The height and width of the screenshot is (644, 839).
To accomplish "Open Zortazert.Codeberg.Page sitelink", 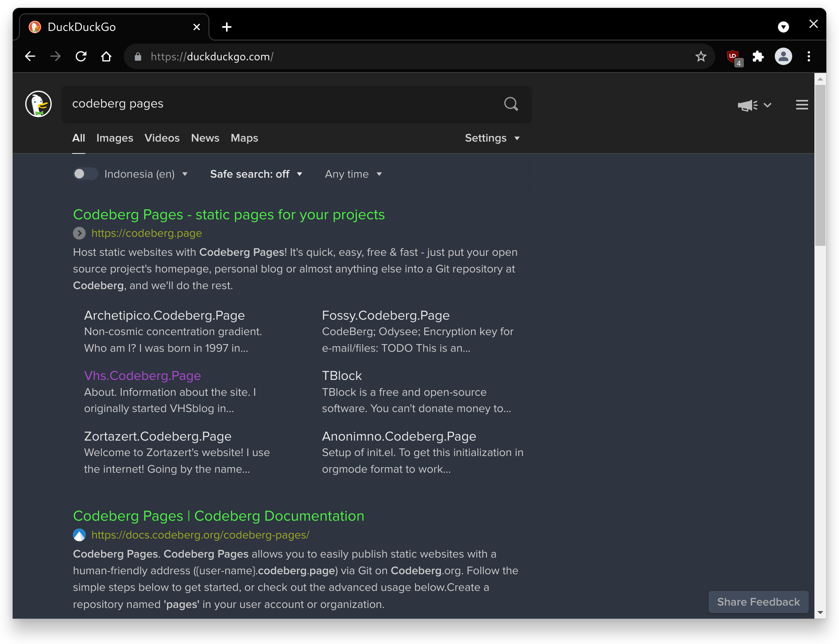I will pyautogui.click(x=157, y=436).
